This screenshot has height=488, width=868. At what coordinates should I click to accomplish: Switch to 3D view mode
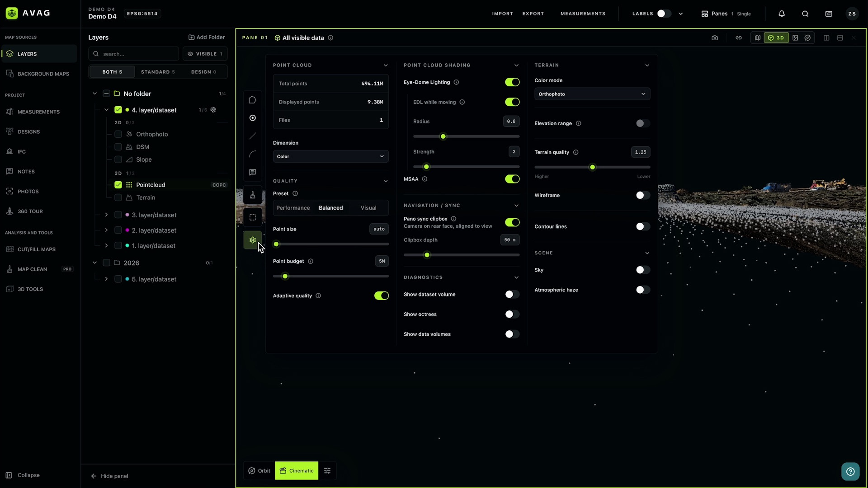click(776, 38)
